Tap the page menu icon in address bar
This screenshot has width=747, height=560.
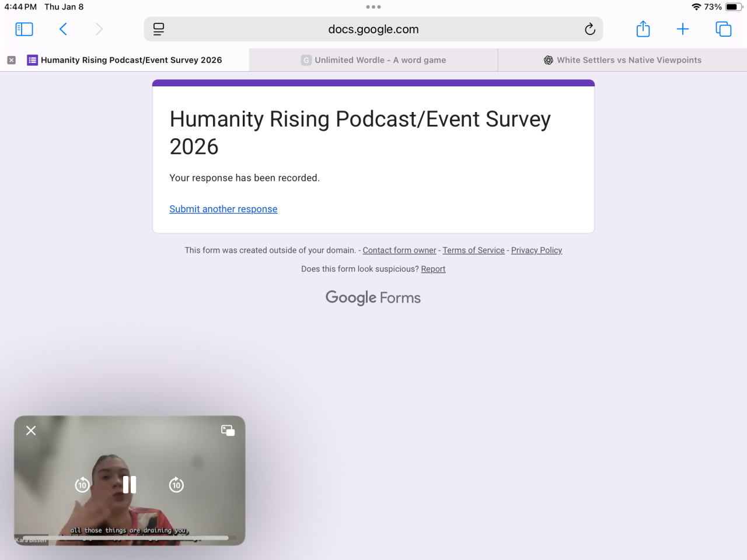(x=159, y=29)
